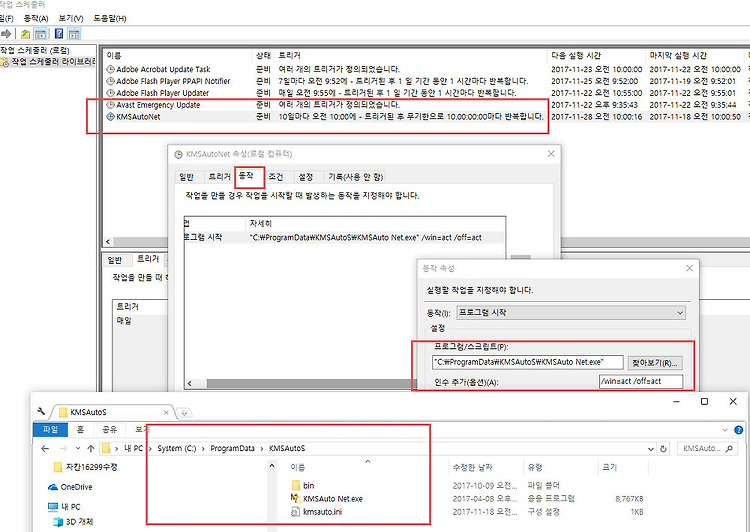Open the recent locations dropdown near back arrow

(x=77, y=449)
